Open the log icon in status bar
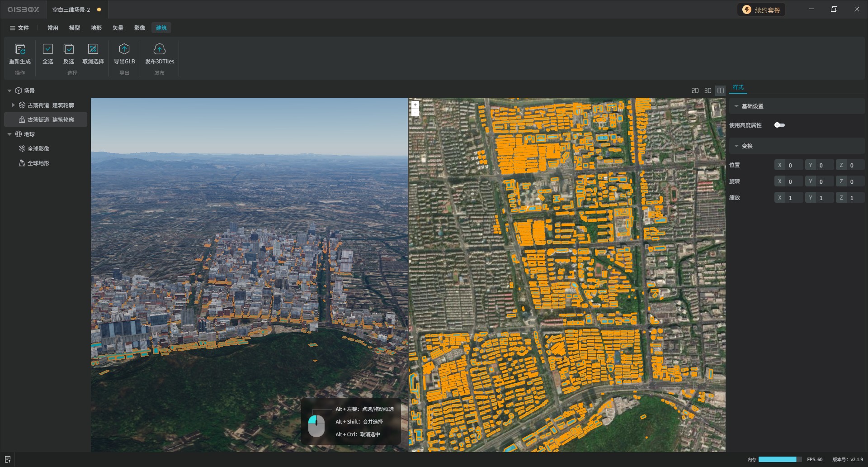868x467 pixels. click(x=8, y=459)
